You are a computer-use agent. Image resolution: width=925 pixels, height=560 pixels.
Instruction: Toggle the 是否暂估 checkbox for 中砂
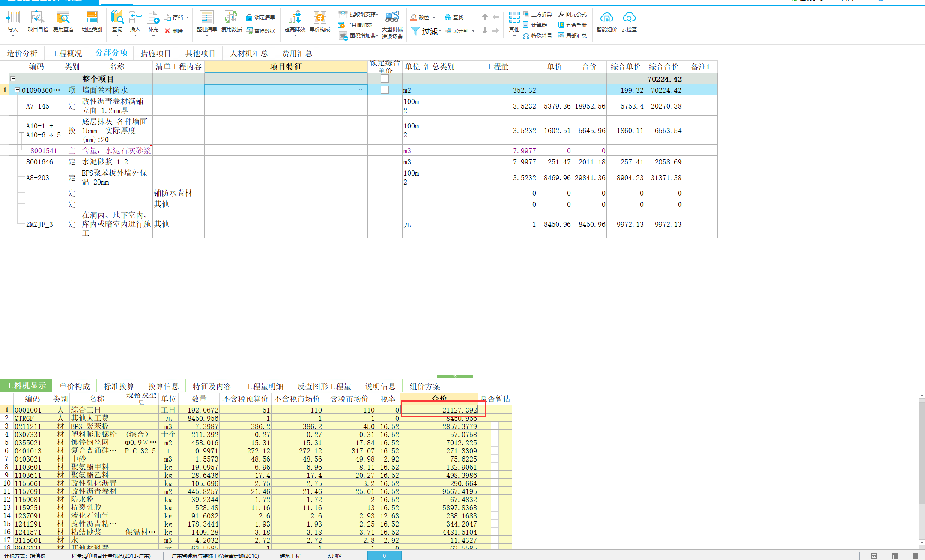tap(495, 459)
